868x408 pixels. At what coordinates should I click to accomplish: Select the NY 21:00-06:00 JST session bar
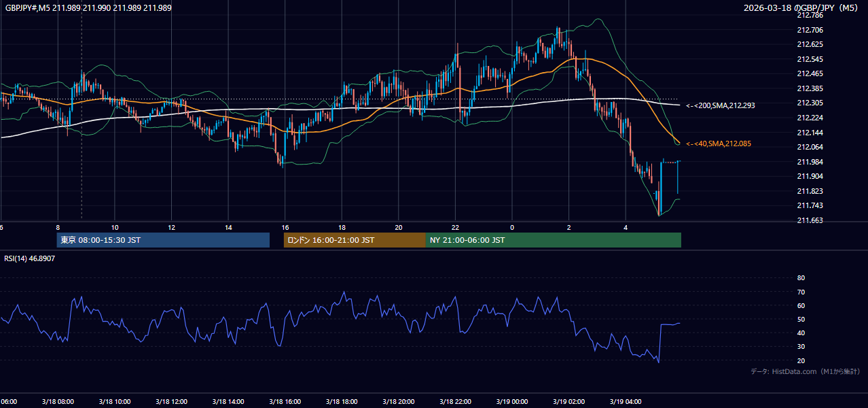tap(554, 240)
